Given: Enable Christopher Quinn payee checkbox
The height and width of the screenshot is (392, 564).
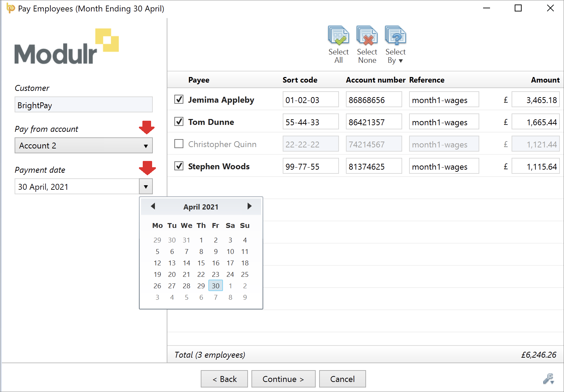Looking at the screenshot, I should [x=179, y=144].
